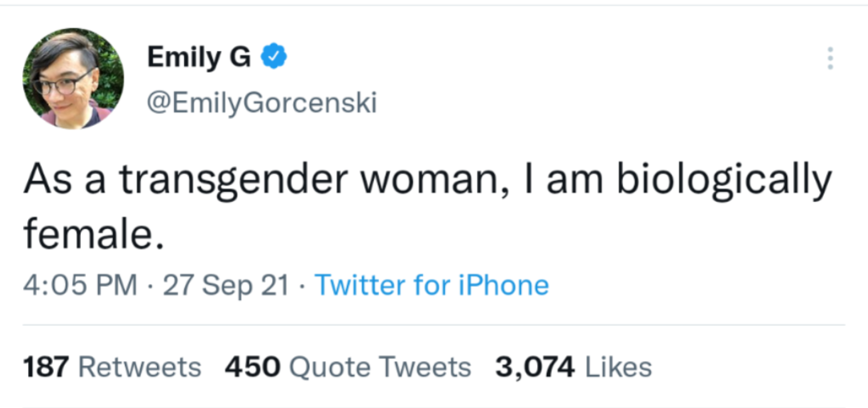Viewport: 868px width, 408px height.
Task: Click the number 3,074 before Likes
Action: (x=535, y=367)
